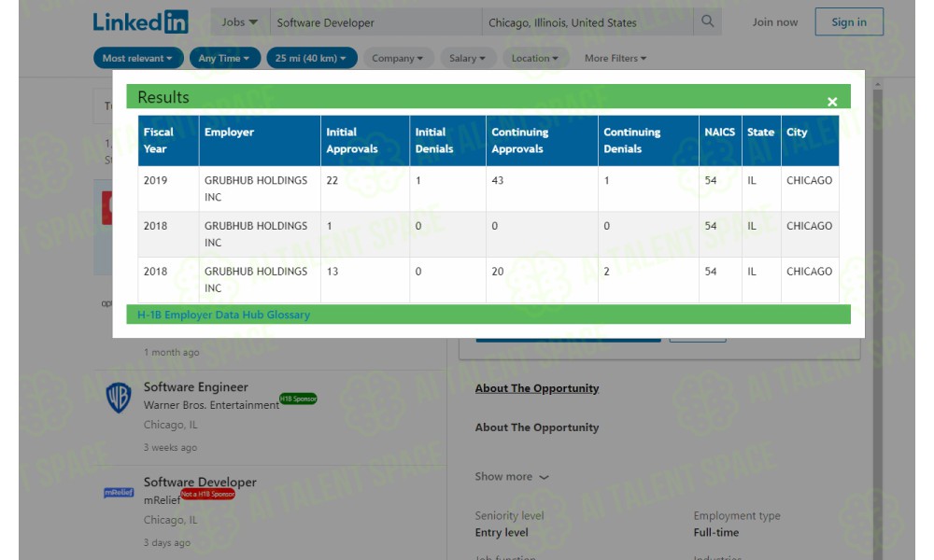Image resolution: width=934 pixels, height=560 pixels.
Task: Click the search magnifier icon
Action: 707,21
